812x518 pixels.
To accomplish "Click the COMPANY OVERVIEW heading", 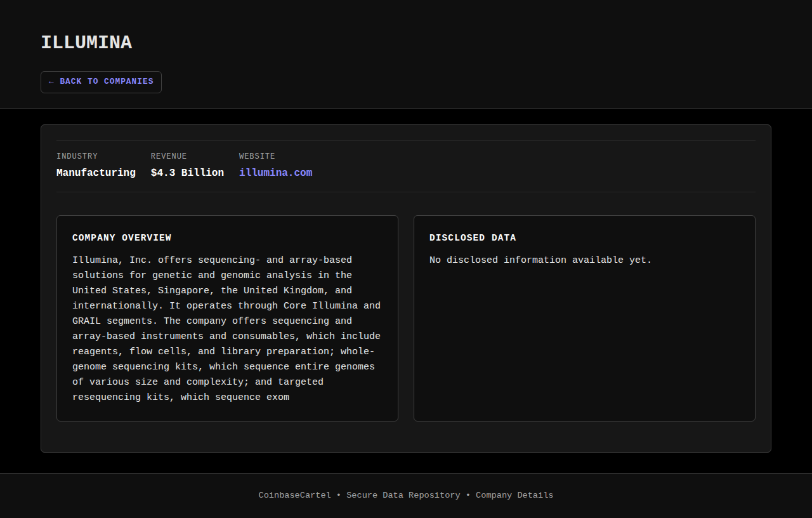I will coord(122,237).
